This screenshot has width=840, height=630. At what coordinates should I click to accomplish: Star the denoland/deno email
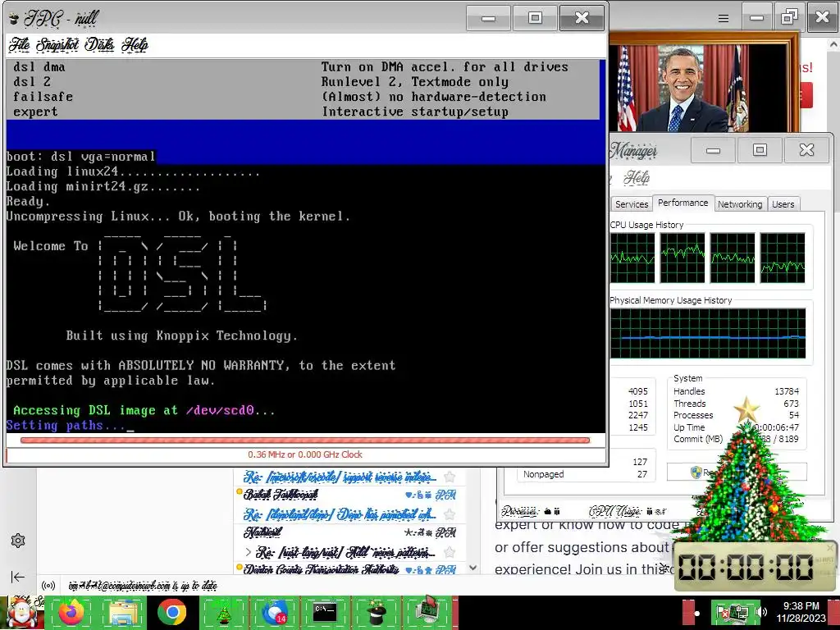[450, 514]
